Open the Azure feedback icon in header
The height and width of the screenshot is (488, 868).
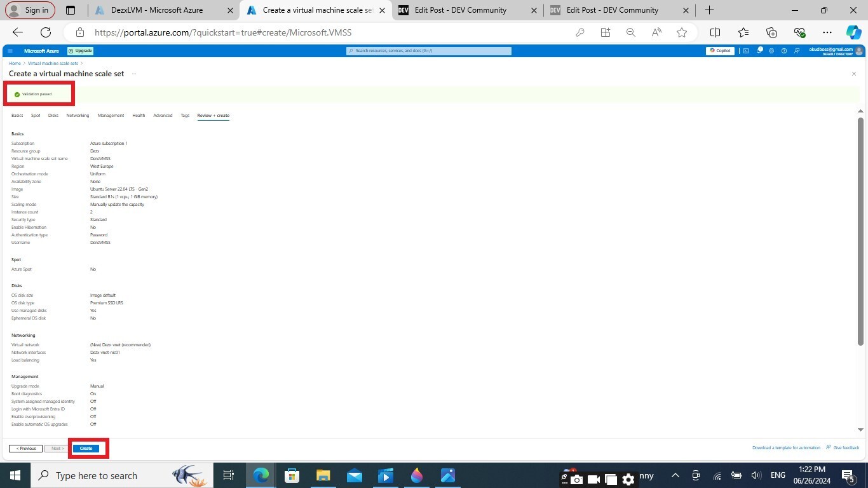(797, 51)
